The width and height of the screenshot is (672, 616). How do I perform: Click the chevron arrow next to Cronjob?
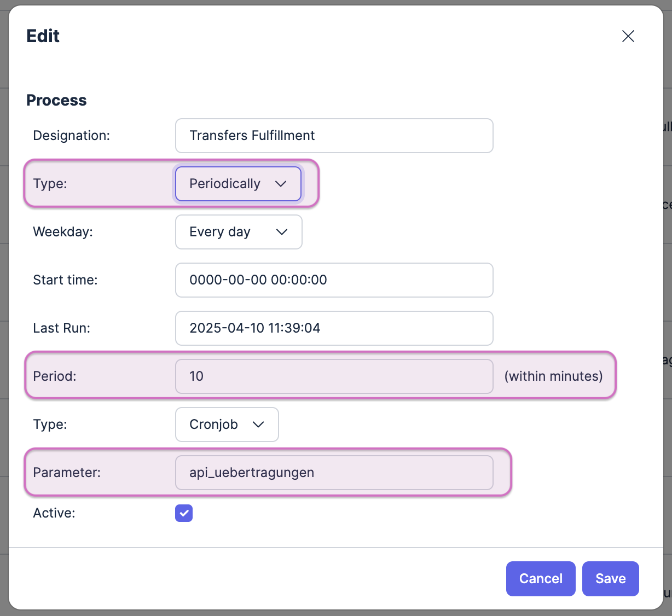click(258, 425)
